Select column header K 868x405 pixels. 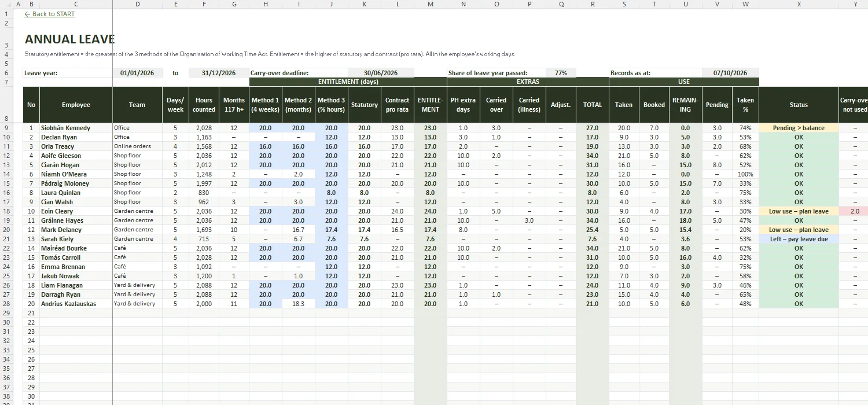tap(364, 4)
